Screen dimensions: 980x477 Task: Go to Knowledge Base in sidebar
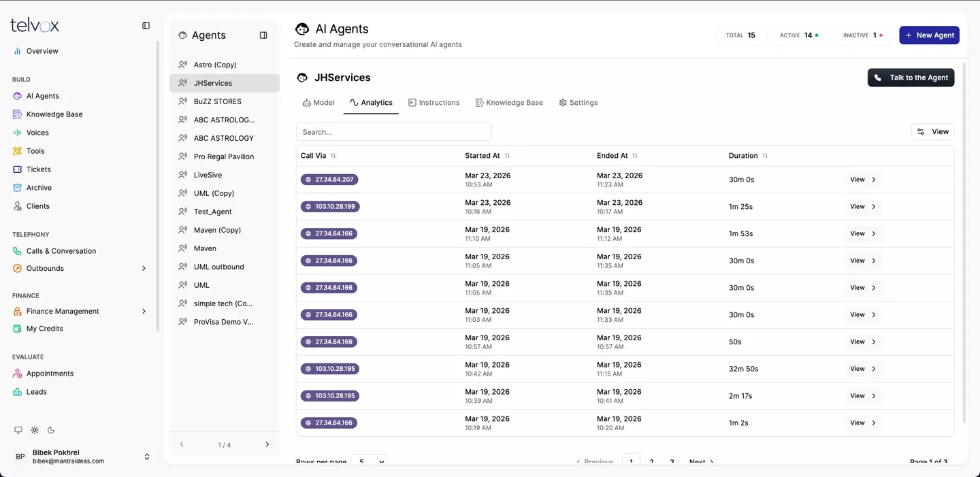54,114
